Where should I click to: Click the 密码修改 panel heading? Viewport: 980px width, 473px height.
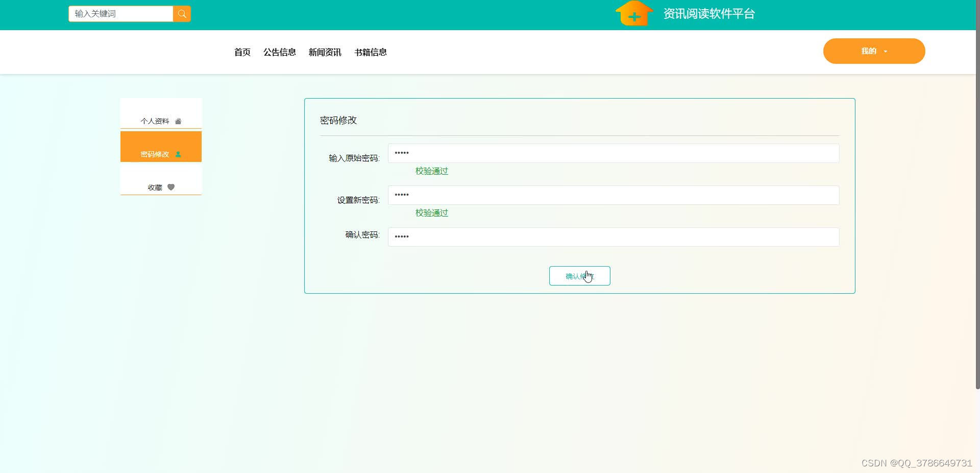[338, 121]
